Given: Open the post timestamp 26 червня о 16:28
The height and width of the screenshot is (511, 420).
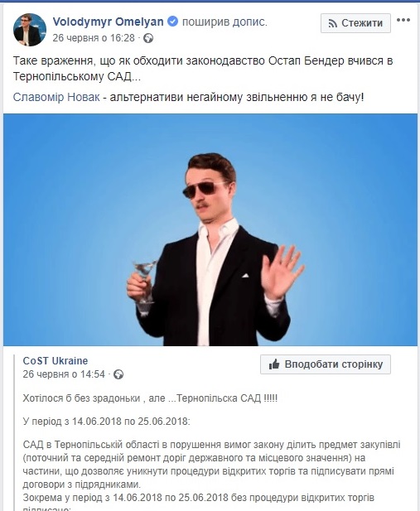Looking at the screenshot, I should (94, 38).
